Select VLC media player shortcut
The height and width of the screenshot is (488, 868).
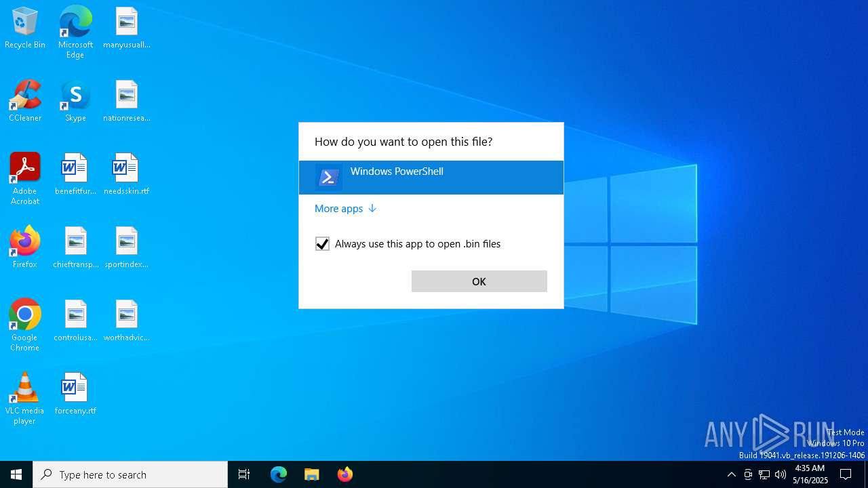click(x=25, y=399)
